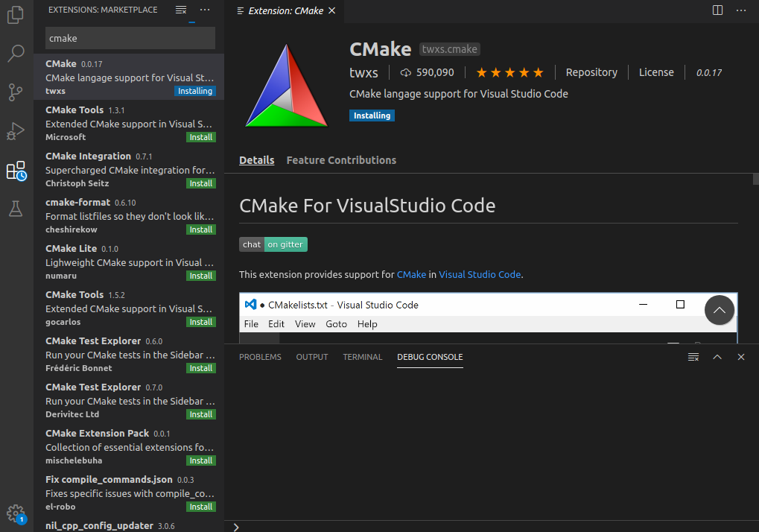Viewport: 759px width, 532px height.
Task: Open the Run and Debug view
Action: coord(16,131)
